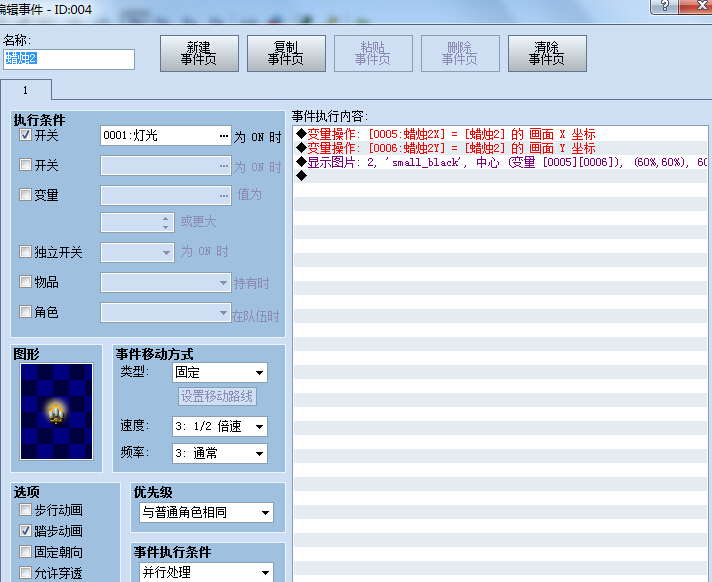Click the 新建事件页 button
Image resolution: width=712 pixels, height=582 pixels.
tap(199, 54)
